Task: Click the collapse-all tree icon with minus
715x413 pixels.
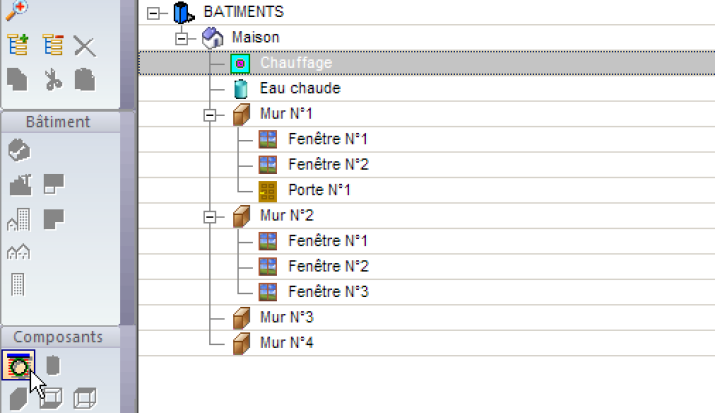Action: click(52, 45)
